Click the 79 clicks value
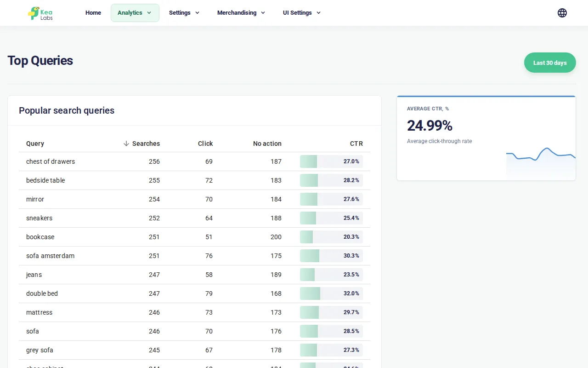Viewport: 588px width, 368px height. tap(209, 293)
